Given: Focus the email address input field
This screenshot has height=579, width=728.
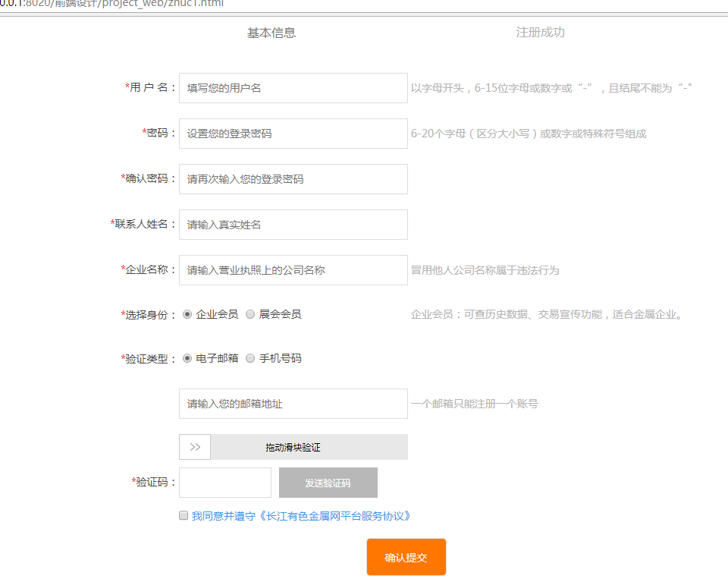Looking at the screenshot, I should (293, 404).
